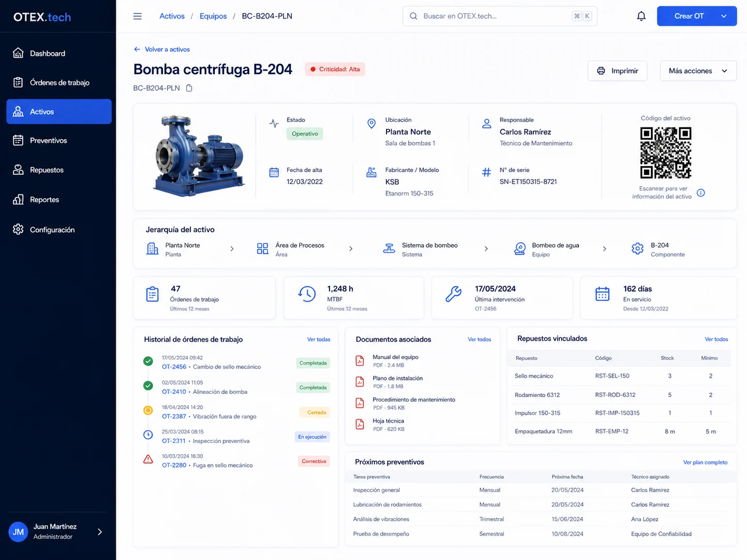Click Ver todos in Documentos asociados

point(479,339)
